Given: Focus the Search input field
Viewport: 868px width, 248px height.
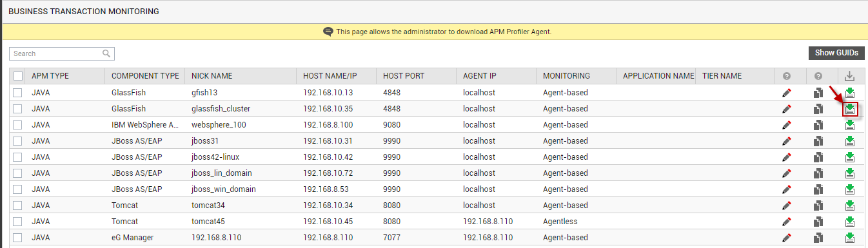Looking at the screenshot, I should tap(62, 53).
